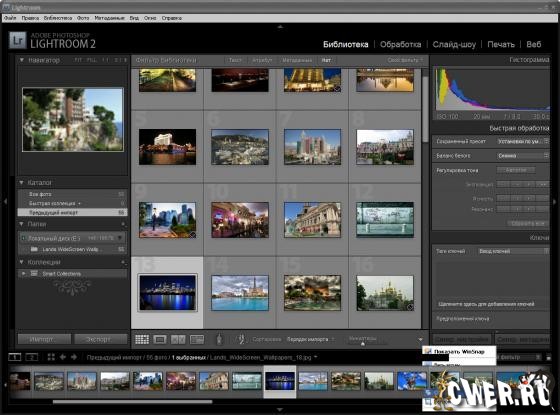Switch to Compare view (XY) icon
The width and height of the screenshot is (560, 415).
(x=178, y=339)
